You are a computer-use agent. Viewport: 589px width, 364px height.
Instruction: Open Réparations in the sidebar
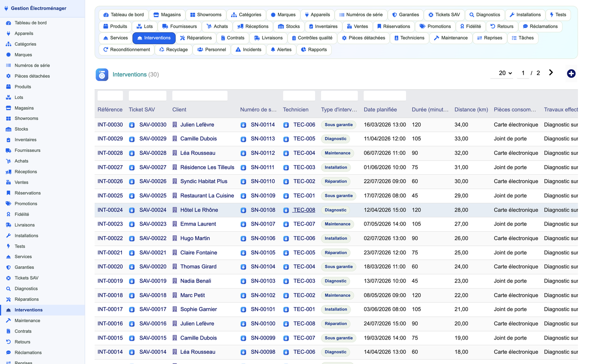pyautogui.click(x=26, y=299)
